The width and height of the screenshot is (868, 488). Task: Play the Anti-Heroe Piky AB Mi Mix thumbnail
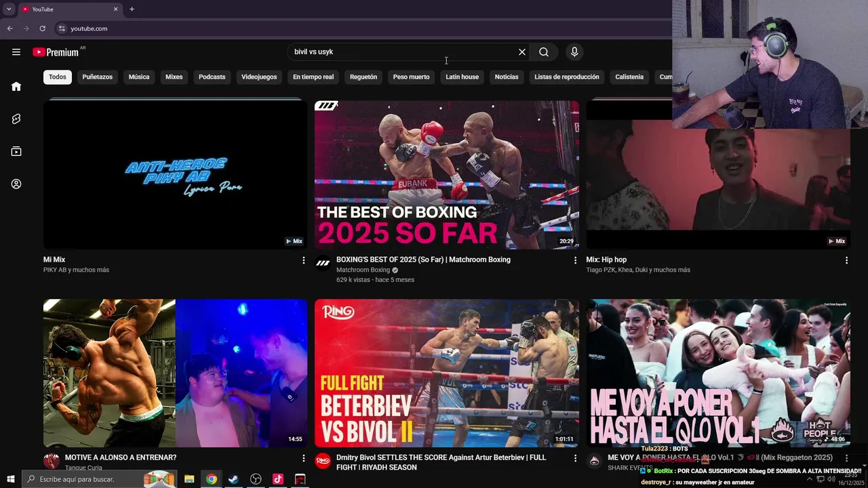point(175,175)
